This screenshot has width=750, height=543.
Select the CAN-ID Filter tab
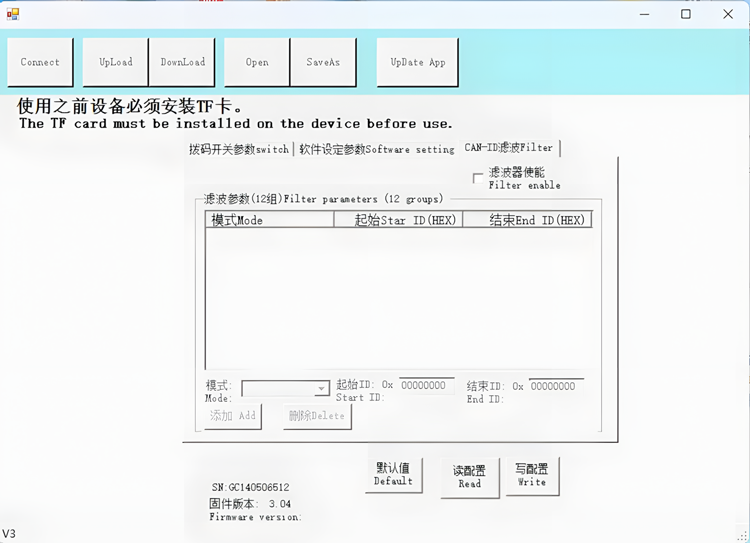click(x=508, y=148)
